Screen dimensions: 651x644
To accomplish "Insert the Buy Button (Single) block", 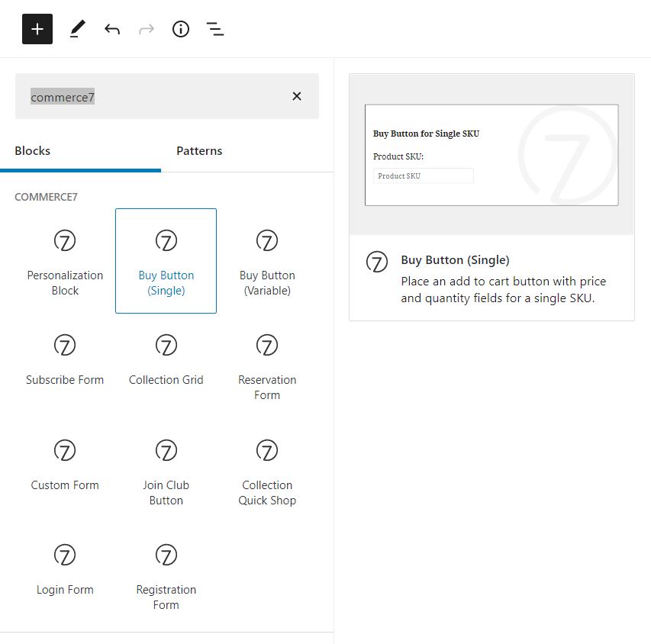I will (166, 261).
